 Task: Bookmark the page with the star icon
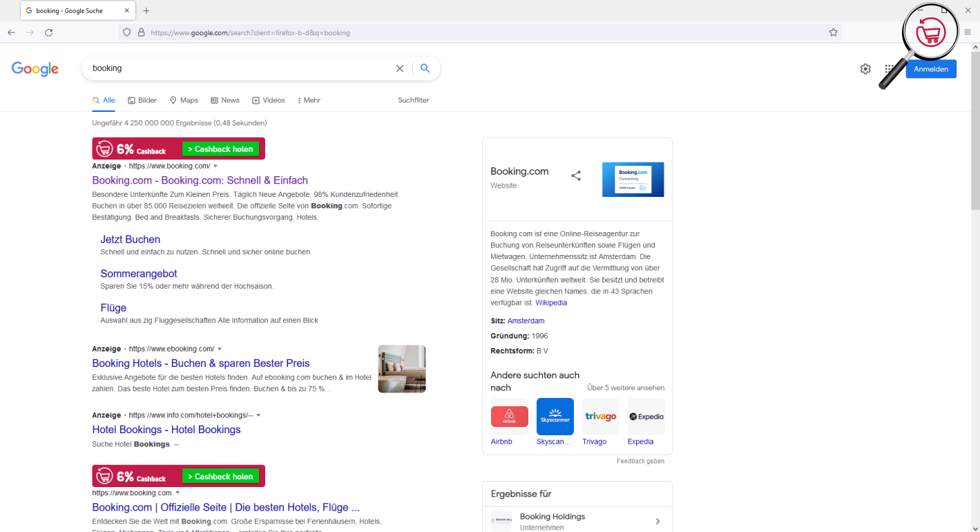(833, 32)
